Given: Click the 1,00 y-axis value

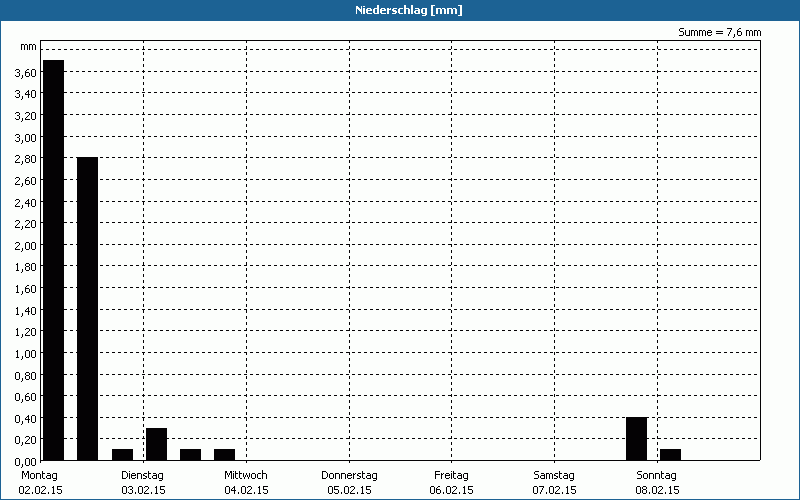Looking at the screenshot, I should (26, 353).
